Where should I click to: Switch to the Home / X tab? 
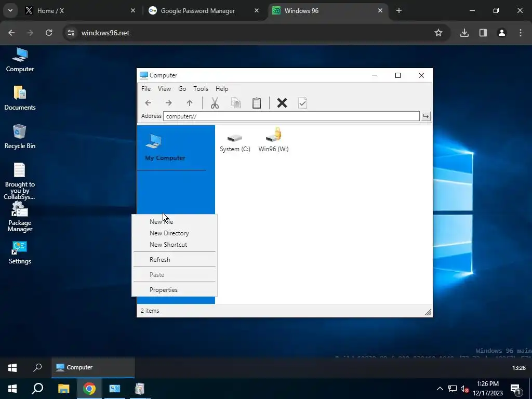coord(80,11)
